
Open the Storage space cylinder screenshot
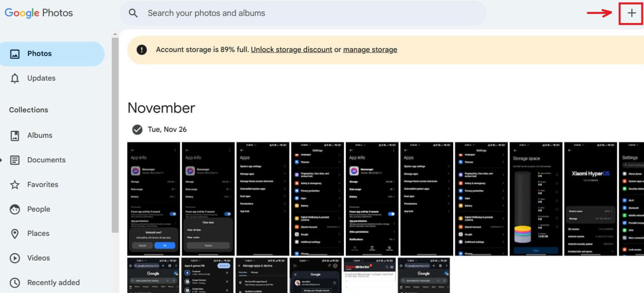[536, 199]
